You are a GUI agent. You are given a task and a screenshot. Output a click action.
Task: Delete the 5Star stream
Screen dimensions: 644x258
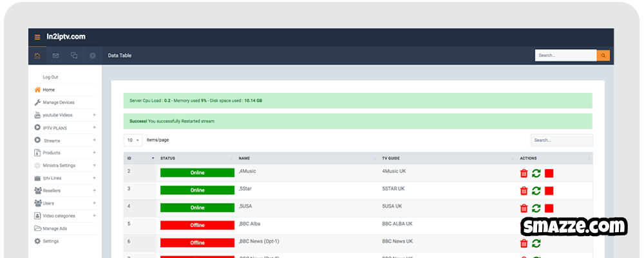point(524,190)
